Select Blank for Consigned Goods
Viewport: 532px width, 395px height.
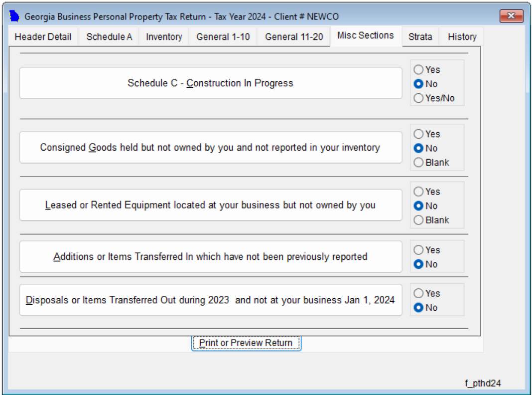click(x=419, y=163)
